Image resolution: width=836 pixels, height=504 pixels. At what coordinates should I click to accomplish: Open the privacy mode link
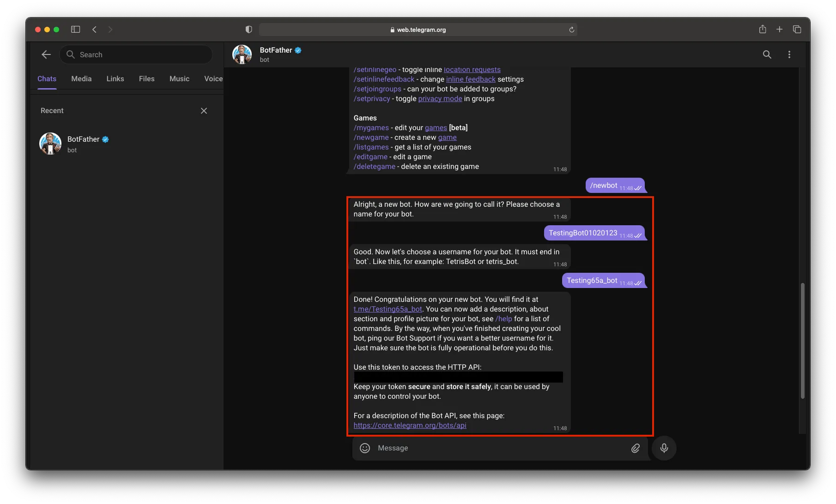(440, 99)
